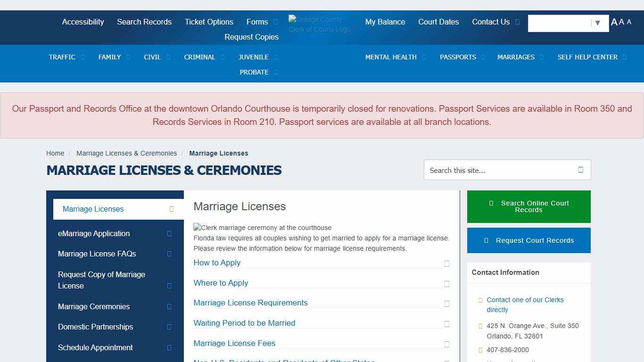This screenshot has height=362, width=644.
Task: Click the Search Online Court Records button
Action: coord(528,206)
